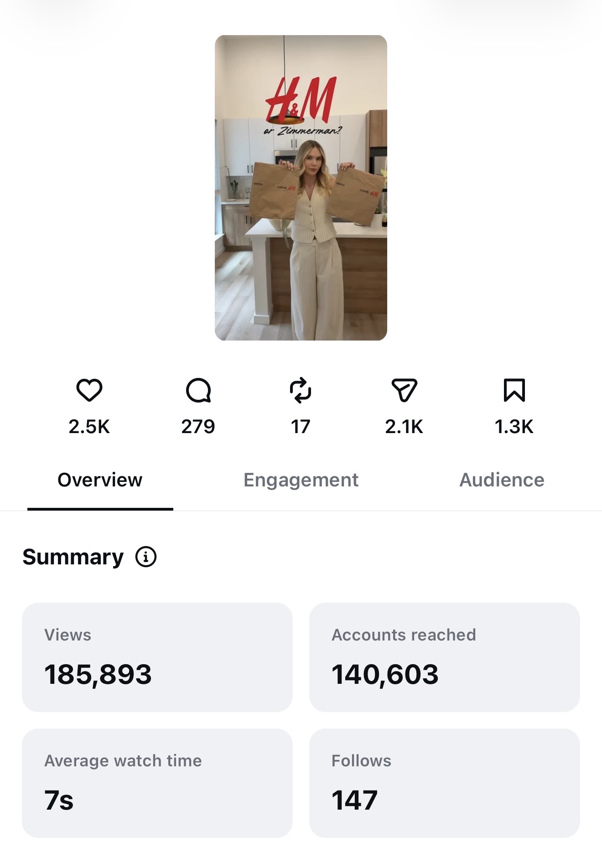Click the 147 follows value
Image resolution: width=602 pixels, height=868 pixels.
pos(354,800)
